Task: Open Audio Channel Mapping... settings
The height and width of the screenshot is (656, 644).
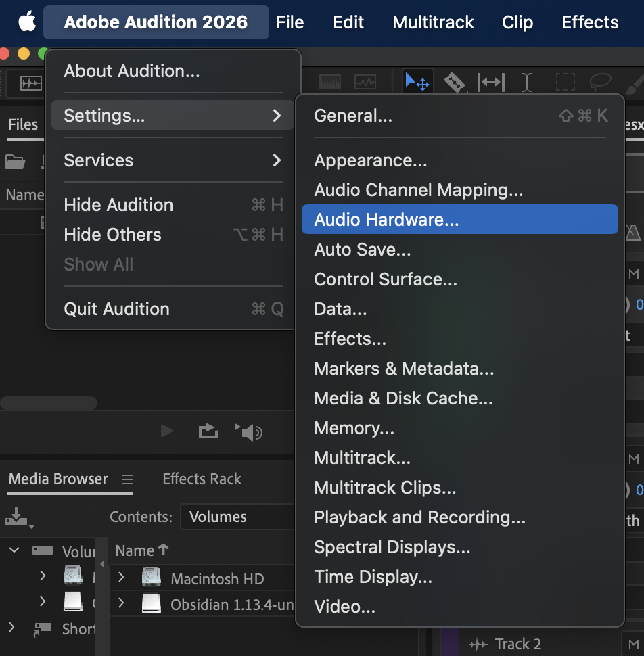Action: pos(460,190)
